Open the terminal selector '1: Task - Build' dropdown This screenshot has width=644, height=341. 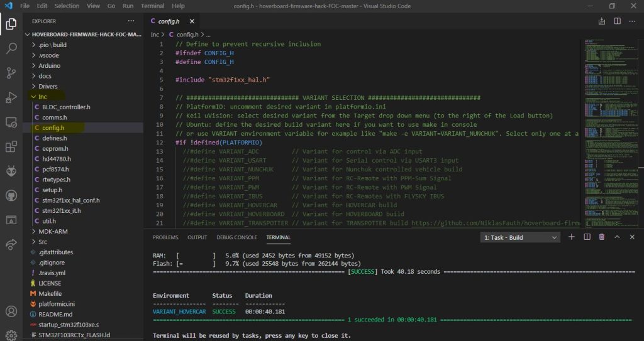click(x=519, y=237)
